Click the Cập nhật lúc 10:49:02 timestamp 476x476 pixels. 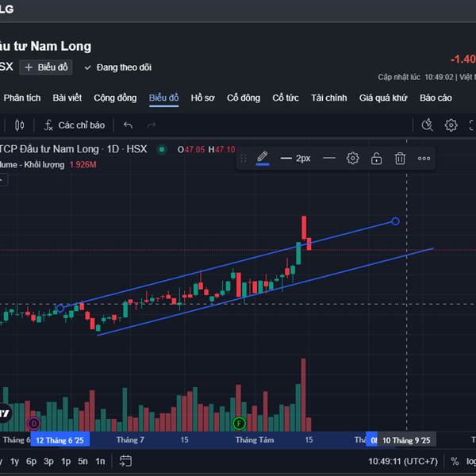click(415, 77)
